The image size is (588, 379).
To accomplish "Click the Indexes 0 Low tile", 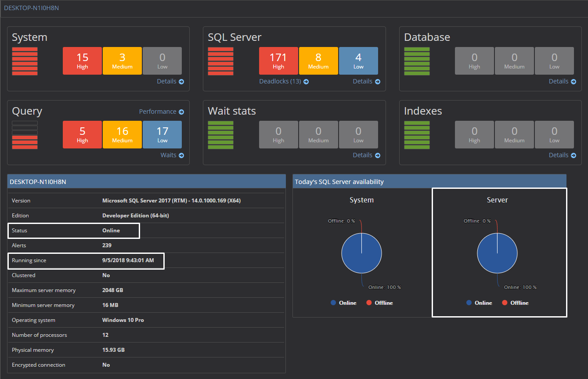I will pos(554,134).
